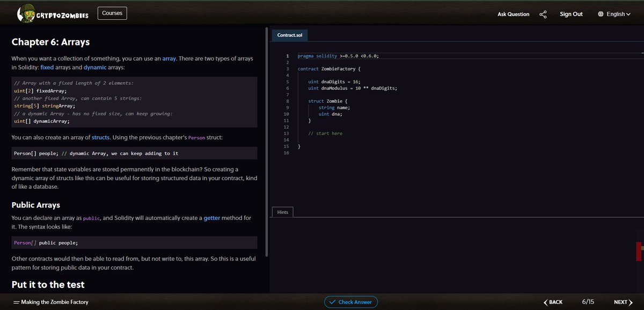This screenshot has height=310, width=644.
Task: Click the share icon in header
Action: pos(543,14)
